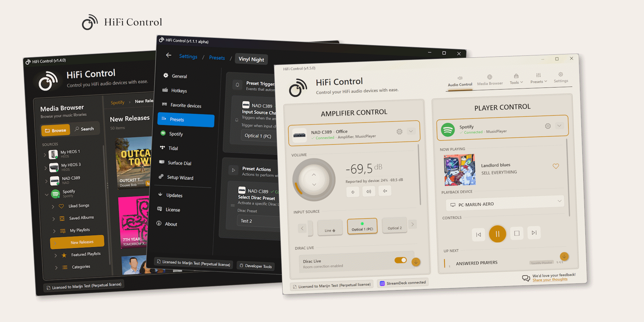The image size is (644, 322).
Task: Skip to previous track
Action: pos(479,234)
